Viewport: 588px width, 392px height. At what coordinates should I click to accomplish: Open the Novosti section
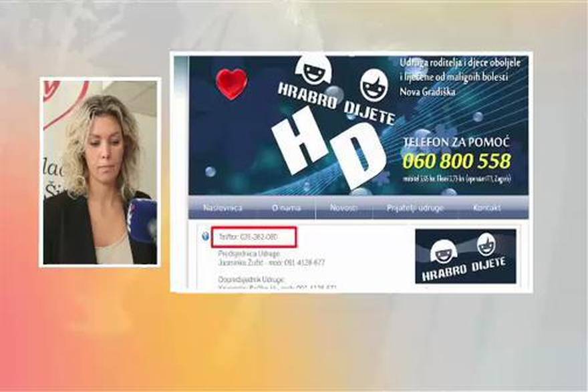[343, 207]
